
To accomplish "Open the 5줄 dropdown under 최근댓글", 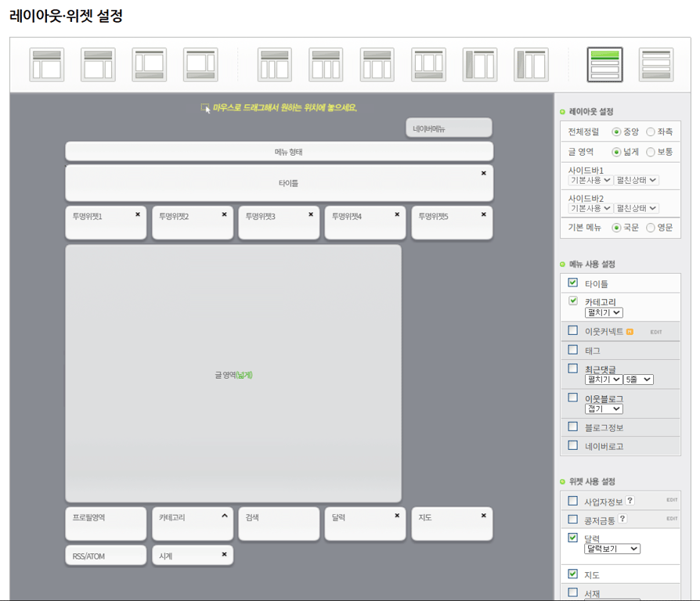I will (638, 380).
